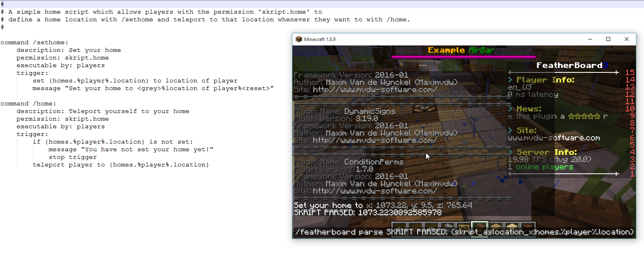The height and width of the screenshot is (255, 644).
Task: Close the Minecraft 1.8.9 window
Action: pyautogui.click(x=626, y=39)
